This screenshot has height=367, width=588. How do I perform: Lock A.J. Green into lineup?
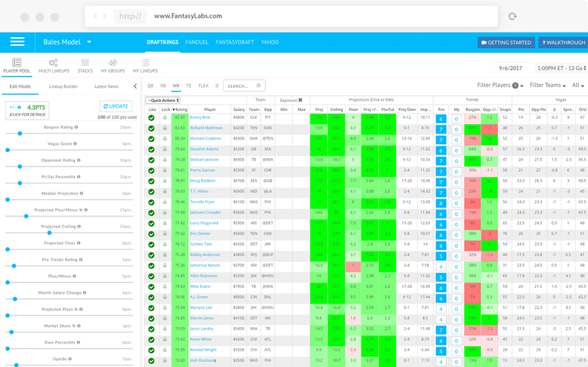click(165, 297)
